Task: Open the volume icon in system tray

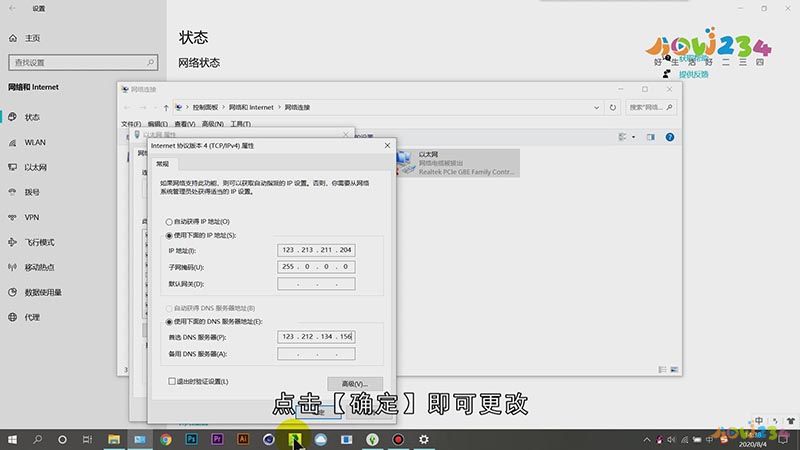Action: pos(671,439)
